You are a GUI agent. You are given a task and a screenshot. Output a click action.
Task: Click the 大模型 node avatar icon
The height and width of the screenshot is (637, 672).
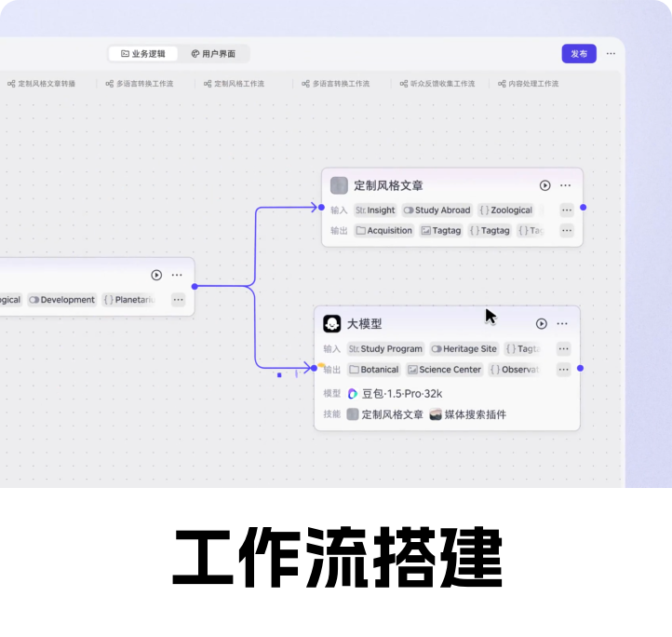click(331, 324)
